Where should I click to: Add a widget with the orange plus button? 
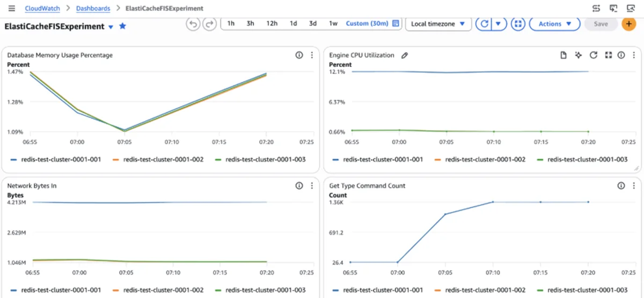(628, 24)
